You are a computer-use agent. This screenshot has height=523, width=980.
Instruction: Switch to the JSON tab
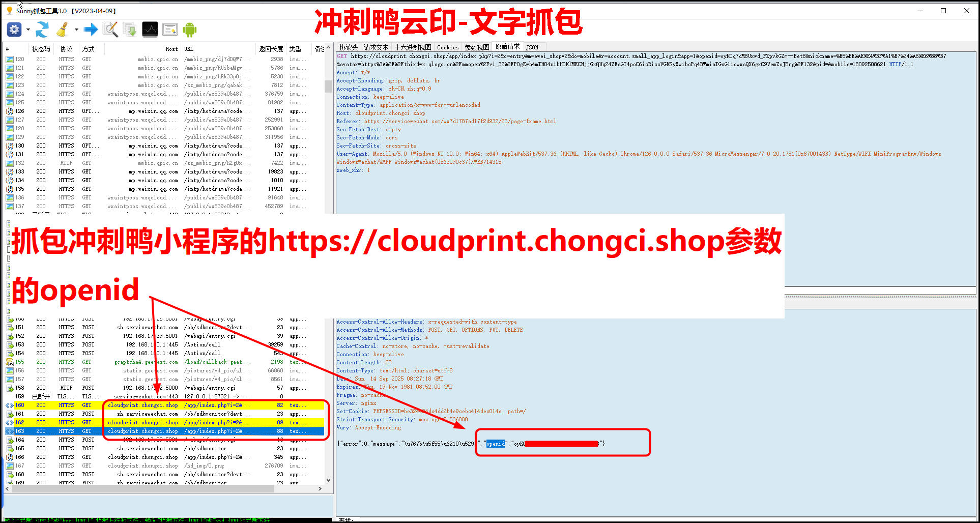click(532, 47)
